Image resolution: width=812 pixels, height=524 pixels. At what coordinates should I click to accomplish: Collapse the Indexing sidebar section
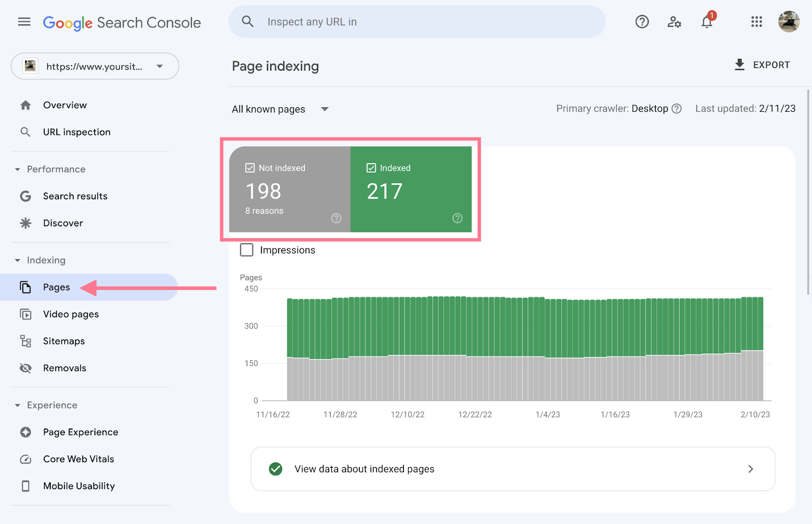click(x=17, y=260)
